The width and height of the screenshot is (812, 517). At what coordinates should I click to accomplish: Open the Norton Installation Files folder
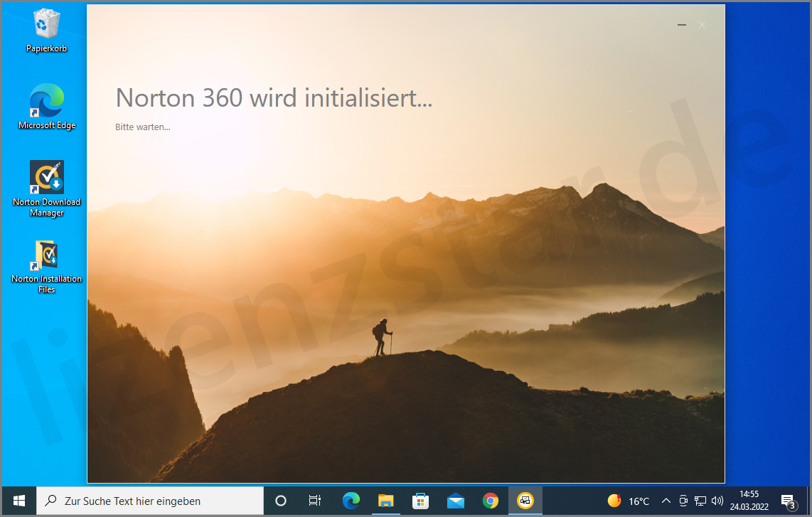pos(46,255)
